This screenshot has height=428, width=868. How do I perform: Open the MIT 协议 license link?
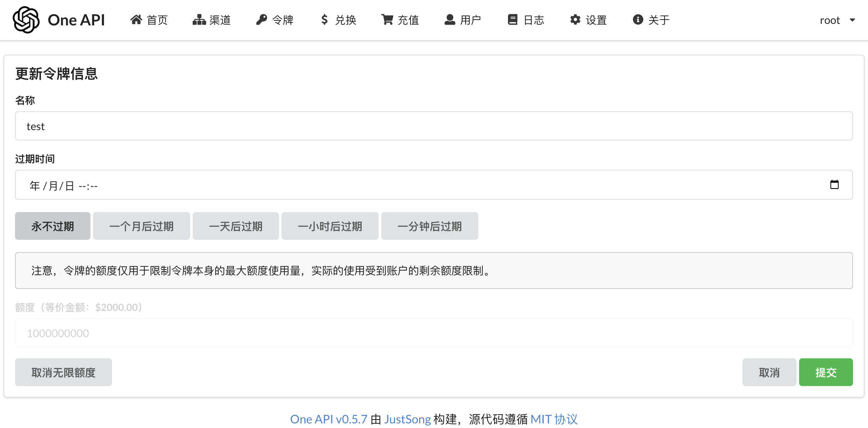(x=554, y=419)
